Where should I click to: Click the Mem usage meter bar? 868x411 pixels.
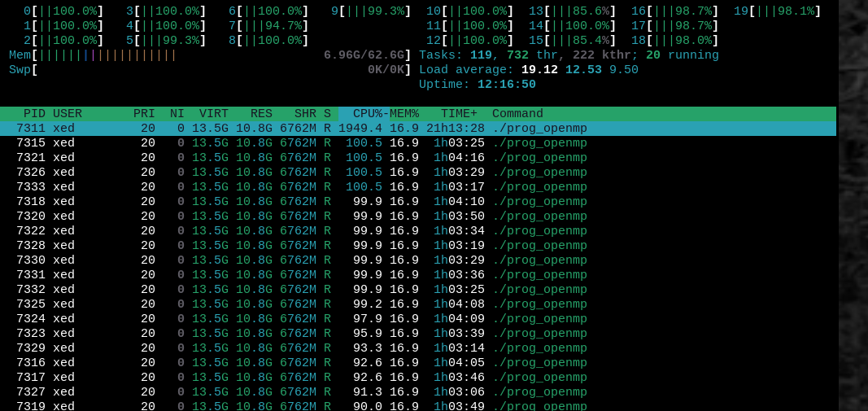pyautogui.click(x=210, y=55)
